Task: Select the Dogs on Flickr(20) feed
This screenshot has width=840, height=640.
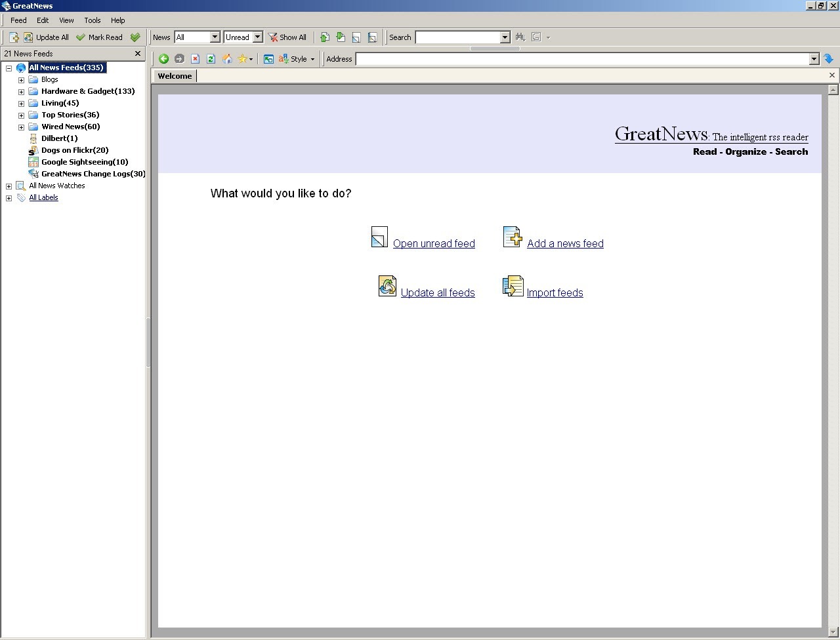Action: point(75,150)
